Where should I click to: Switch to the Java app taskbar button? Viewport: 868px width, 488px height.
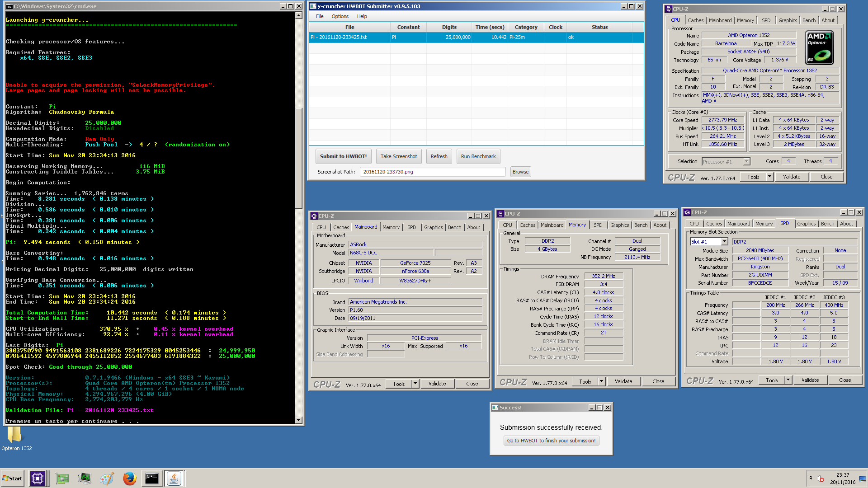click(x=174, y=479)
